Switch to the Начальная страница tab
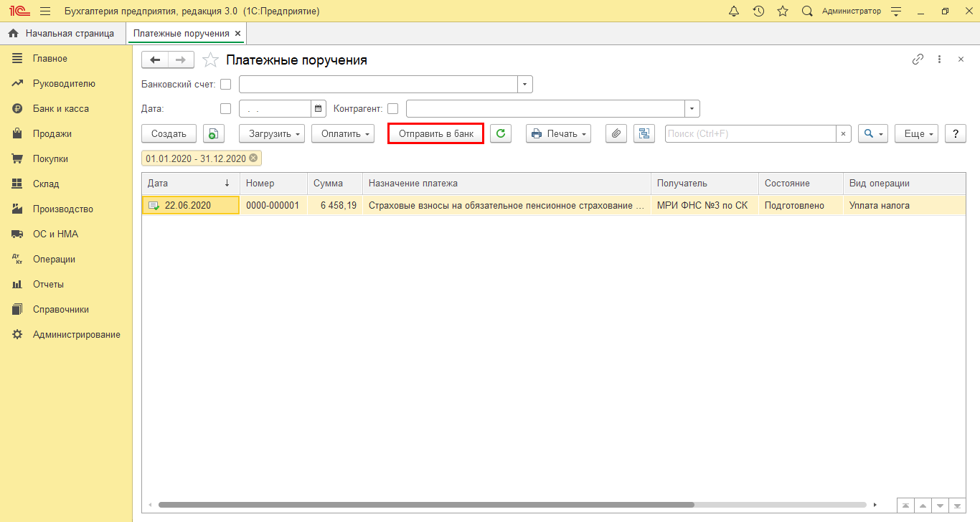Viewport: 980px width, 522px height. click(62, 33)
